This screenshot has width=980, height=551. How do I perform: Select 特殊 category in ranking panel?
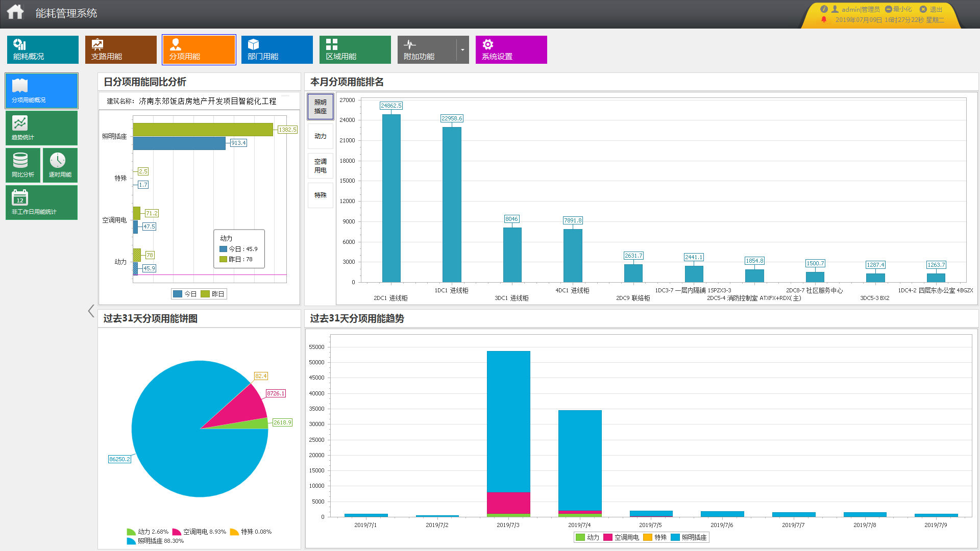click(x=320, y=195)
